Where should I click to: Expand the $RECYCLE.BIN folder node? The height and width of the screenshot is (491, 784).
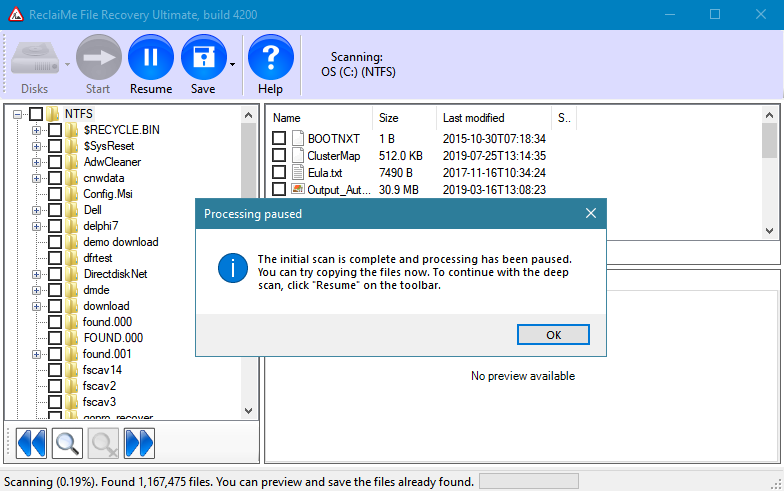click(x=37, y=130)
